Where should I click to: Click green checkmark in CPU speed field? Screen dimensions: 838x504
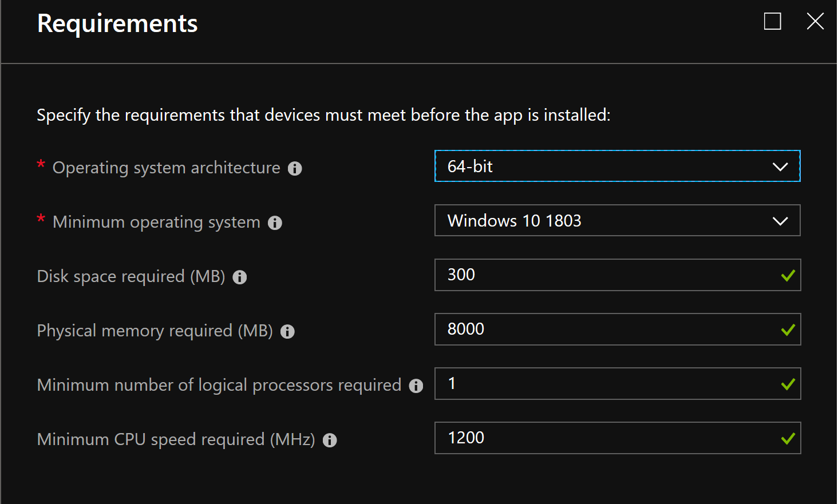click(788, 439)
